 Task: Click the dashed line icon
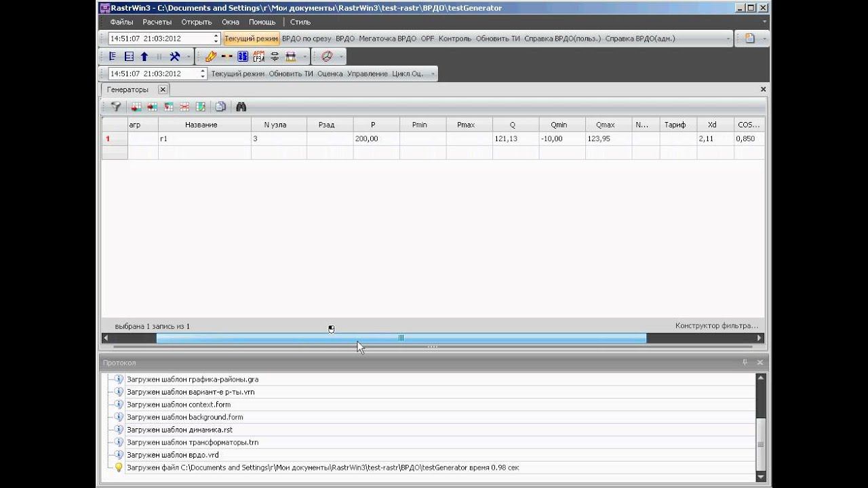tap(226, 57)
